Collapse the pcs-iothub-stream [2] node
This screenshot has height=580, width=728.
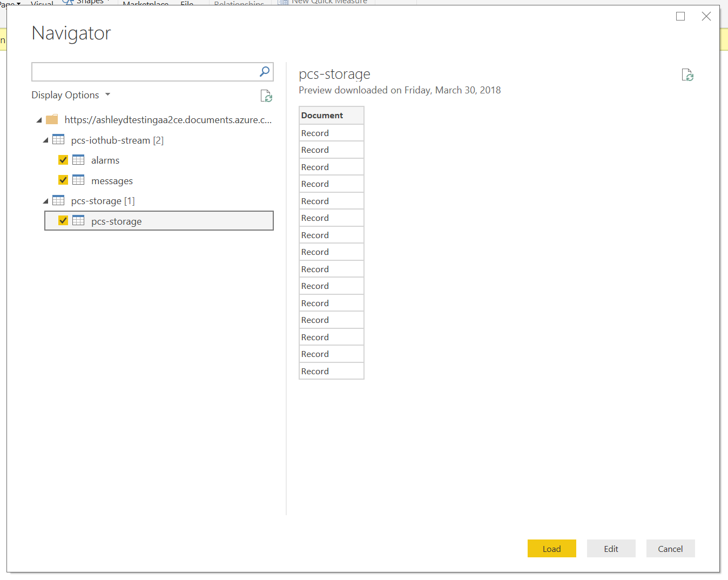pos(45,140)
